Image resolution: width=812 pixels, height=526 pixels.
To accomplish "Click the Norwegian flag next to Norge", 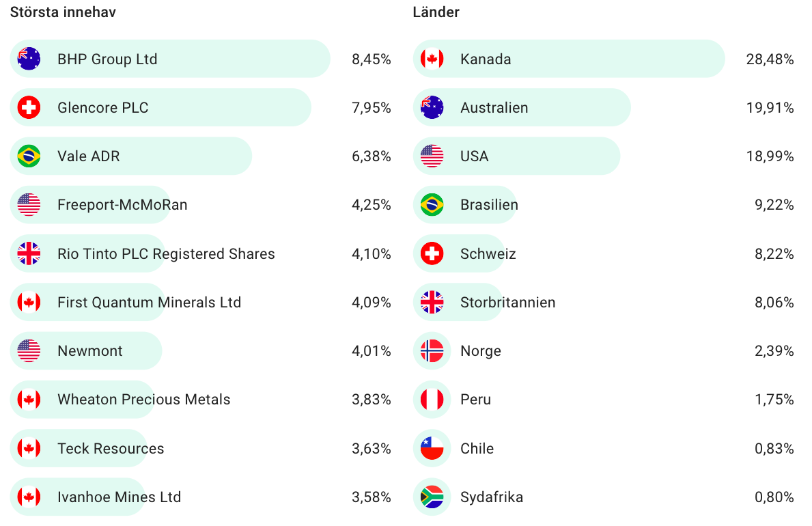I will [x=432, y=351].
